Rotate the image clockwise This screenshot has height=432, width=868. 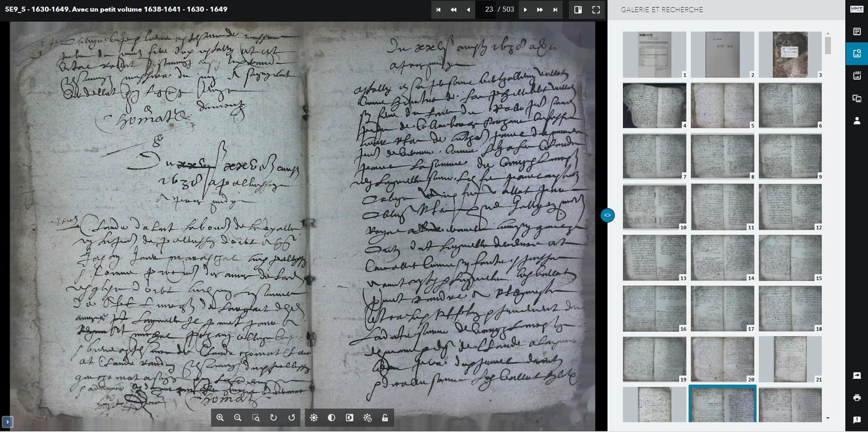click(273, 418)
